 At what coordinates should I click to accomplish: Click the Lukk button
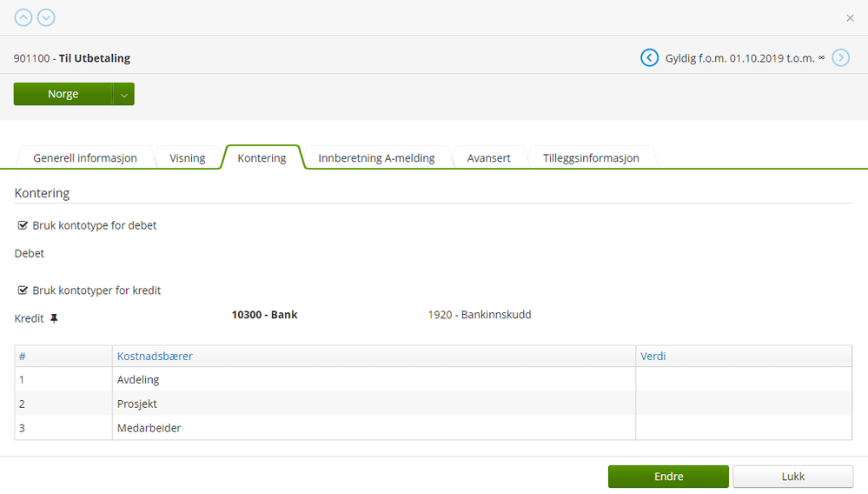click(792, 477)
